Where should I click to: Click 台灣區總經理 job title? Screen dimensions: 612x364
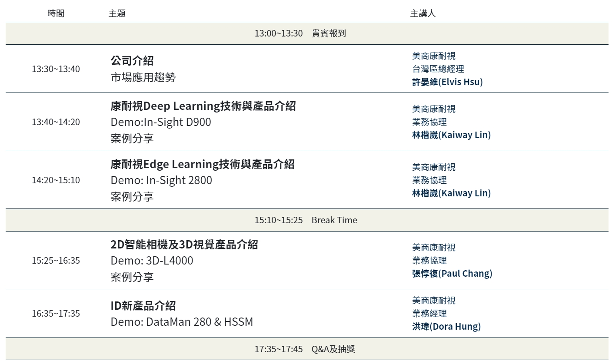pos(438,69)
